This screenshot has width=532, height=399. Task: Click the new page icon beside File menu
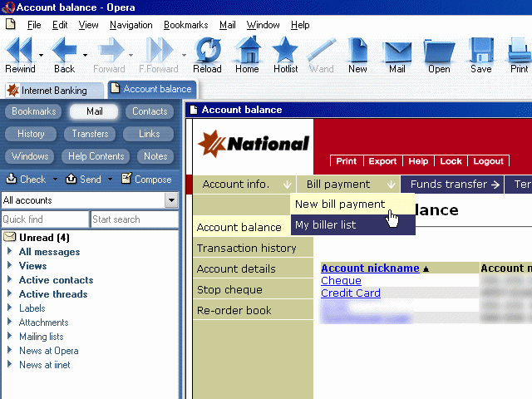11,24
